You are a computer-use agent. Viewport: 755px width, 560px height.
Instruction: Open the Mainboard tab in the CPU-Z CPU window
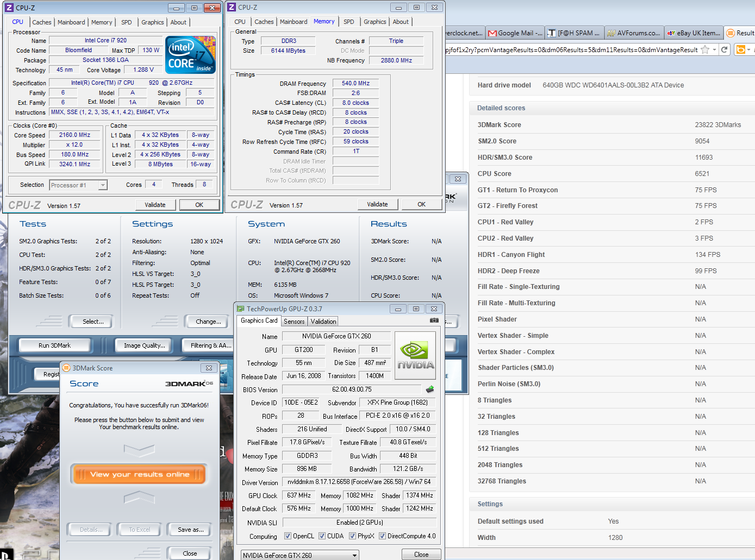[x=71, y=22]
